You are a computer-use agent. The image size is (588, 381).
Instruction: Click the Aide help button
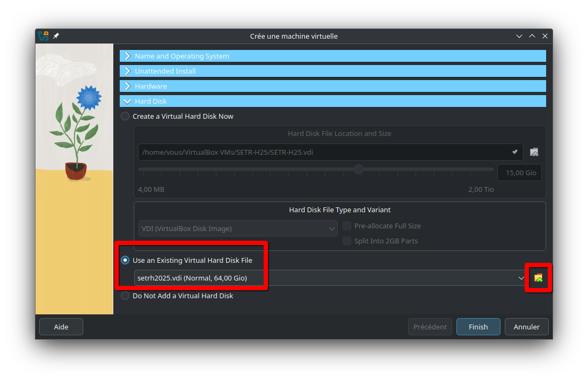point(61,327)
